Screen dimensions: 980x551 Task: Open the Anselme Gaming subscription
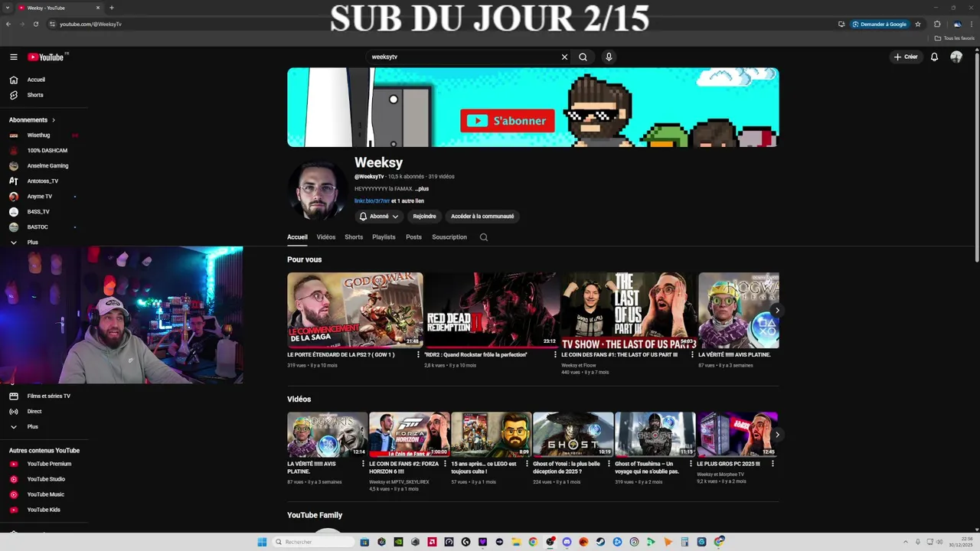47,166
